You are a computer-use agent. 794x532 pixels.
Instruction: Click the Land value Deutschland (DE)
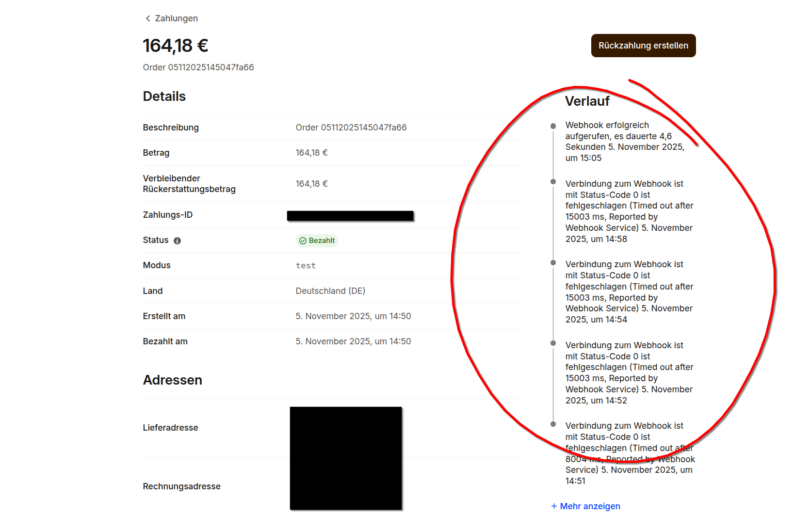tap(330, 291)
